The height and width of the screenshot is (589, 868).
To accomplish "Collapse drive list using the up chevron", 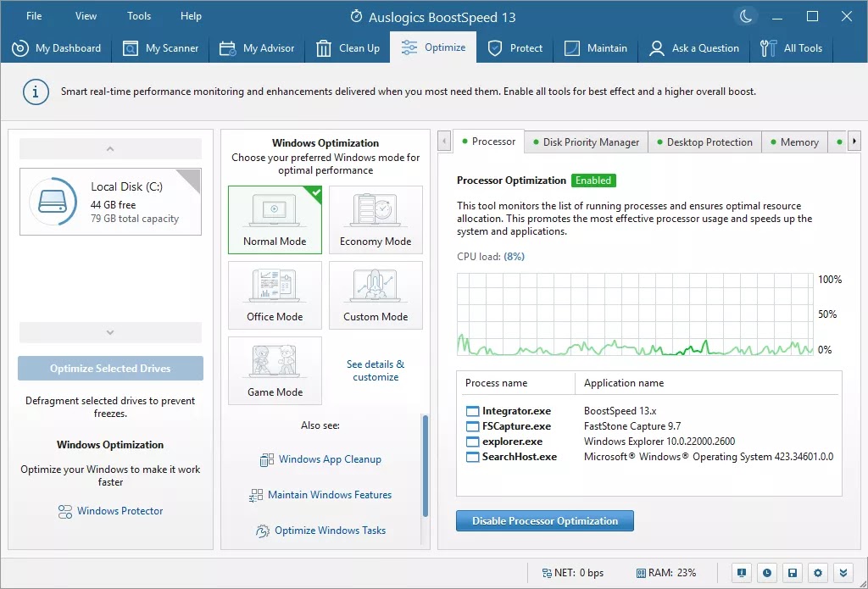I will click(x=110, y=149).
